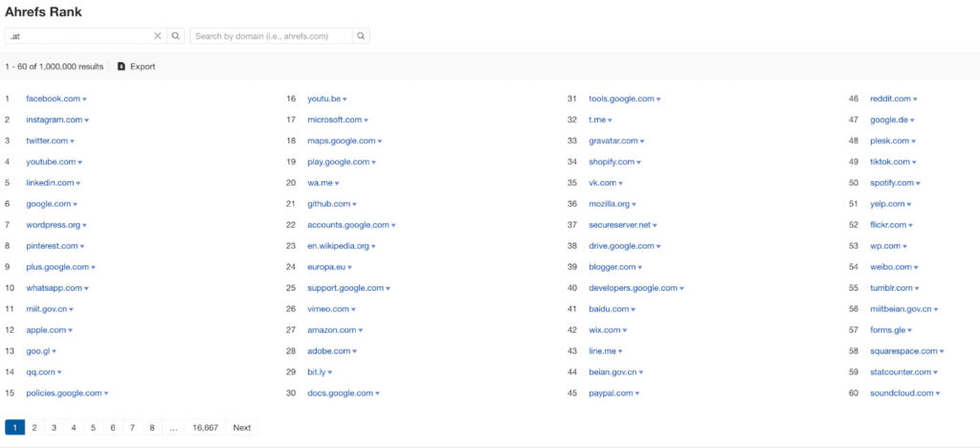Click the bit.ly link
This screenshot has width=980, height=448.
[x=317, y=372]
